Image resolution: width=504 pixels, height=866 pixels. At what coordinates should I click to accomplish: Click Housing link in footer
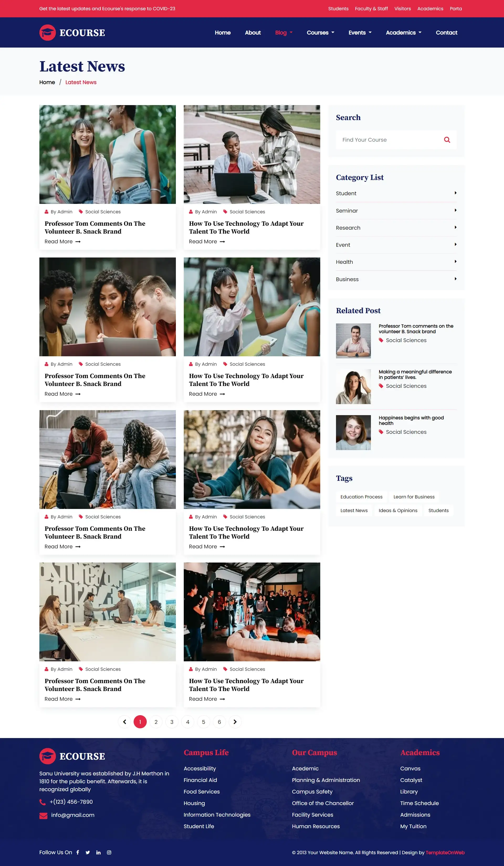click(x=194, y=803)
